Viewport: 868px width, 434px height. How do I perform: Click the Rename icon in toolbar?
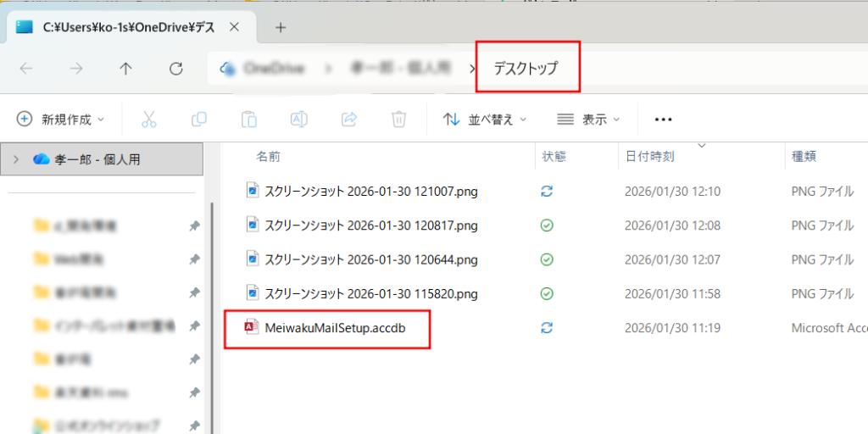298,120
